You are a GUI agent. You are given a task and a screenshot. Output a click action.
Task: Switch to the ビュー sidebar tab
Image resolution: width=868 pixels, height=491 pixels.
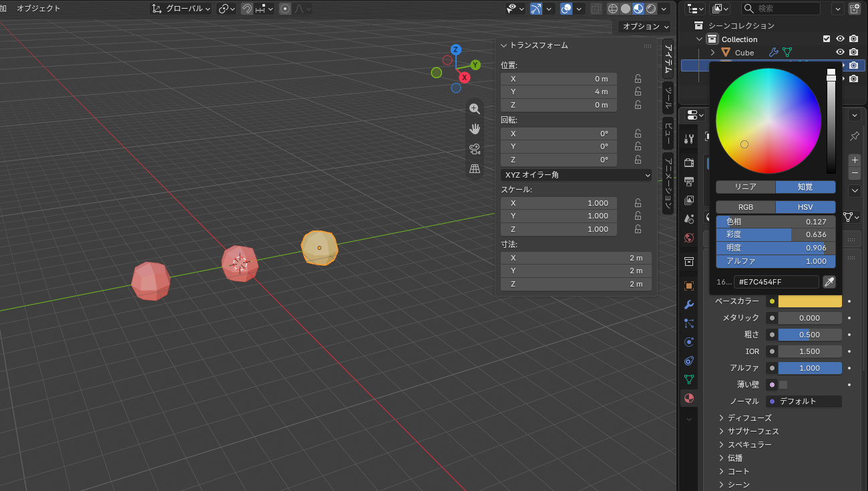tap(668, 133)
